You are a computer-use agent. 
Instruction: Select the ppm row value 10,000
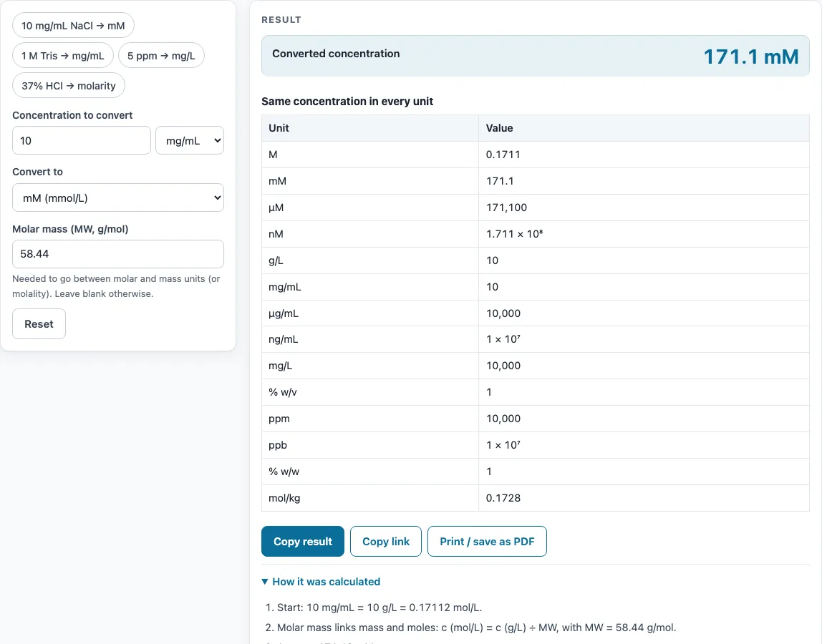[503, 419]
